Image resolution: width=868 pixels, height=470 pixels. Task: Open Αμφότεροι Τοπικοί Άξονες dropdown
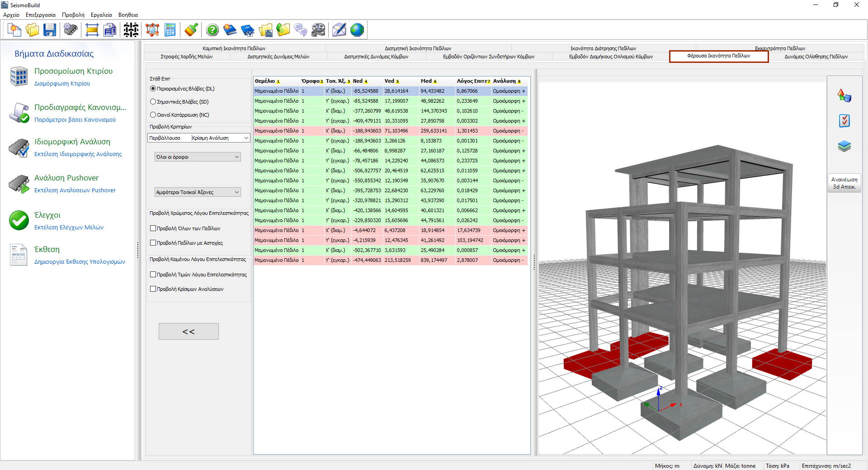pos(198,192)
